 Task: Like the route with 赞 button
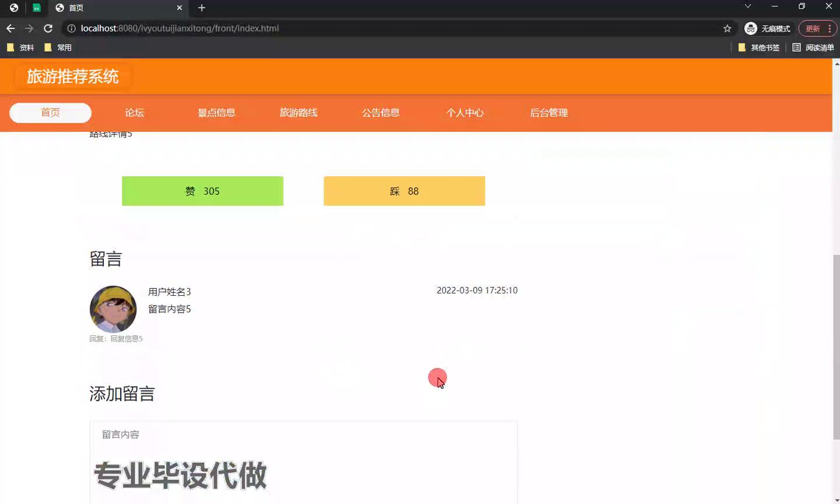click(x=202, y=191)
